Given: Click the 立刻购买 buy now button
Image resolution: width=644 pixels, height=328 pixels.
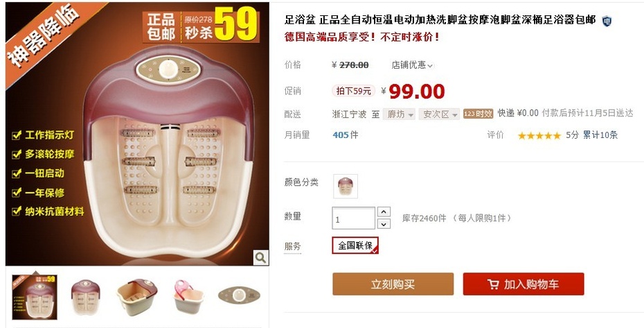Looking at the screenshot, I should click(393, 284).
